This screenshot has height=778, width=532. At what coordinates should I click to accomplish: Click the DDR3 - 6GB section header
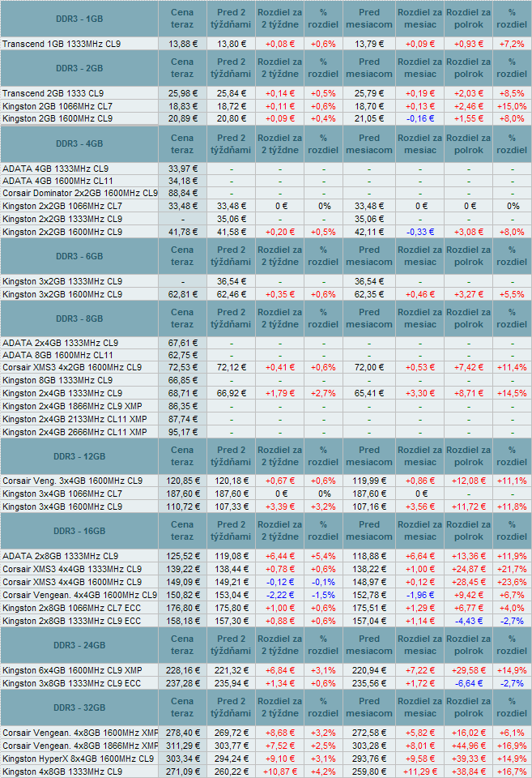(x=79, y=256)
